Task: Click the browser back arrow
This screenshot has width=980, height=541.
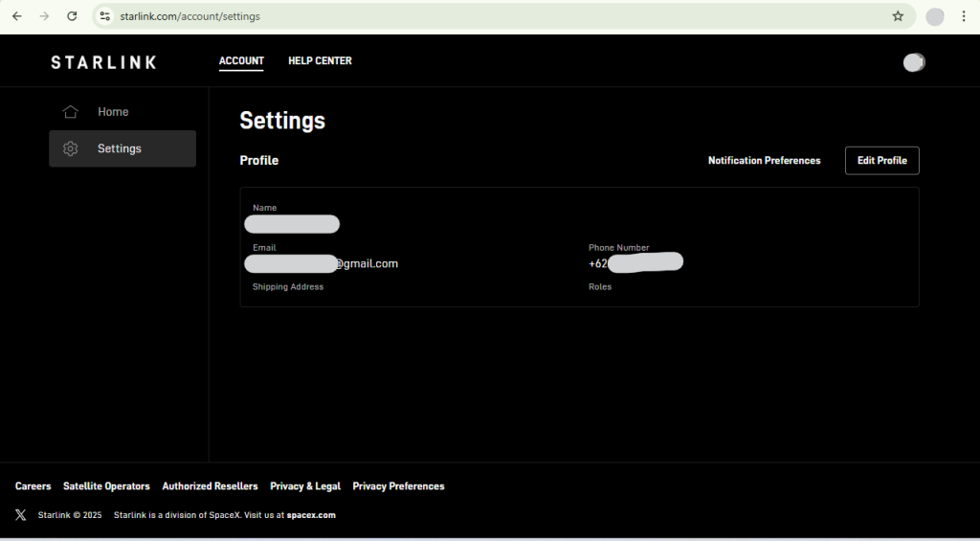Action: point(16,16)
